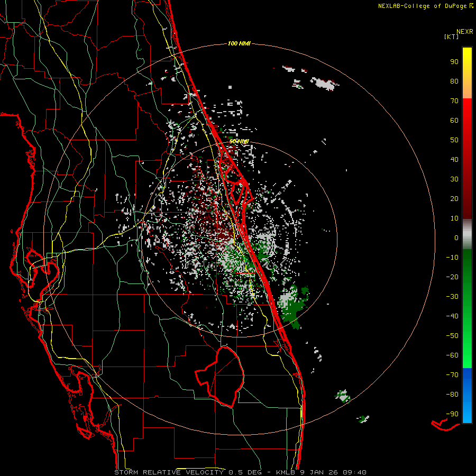Image resolution: width=476 pixels, height=476 pixels.
Task: Click the -90 value on velocity scale
Action: 452,414
